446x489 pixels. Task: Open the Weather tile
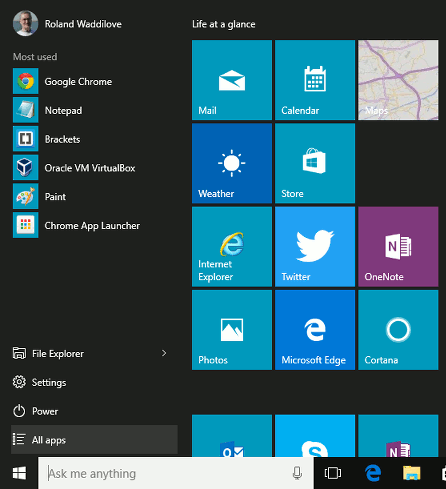pyautogui.click(x=232, y=163)
